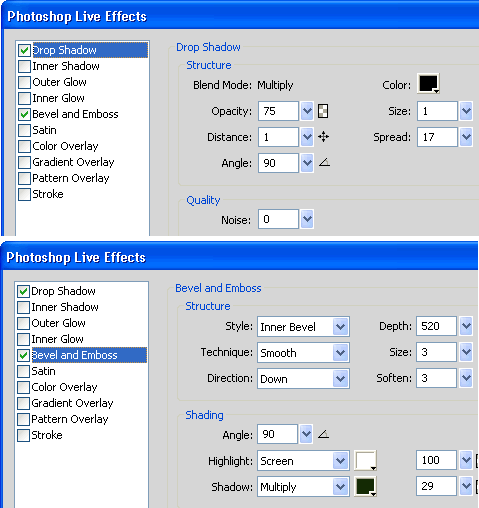Click the Soften field showing 3
Screen dimensions: 479x508
pos(436,378)
